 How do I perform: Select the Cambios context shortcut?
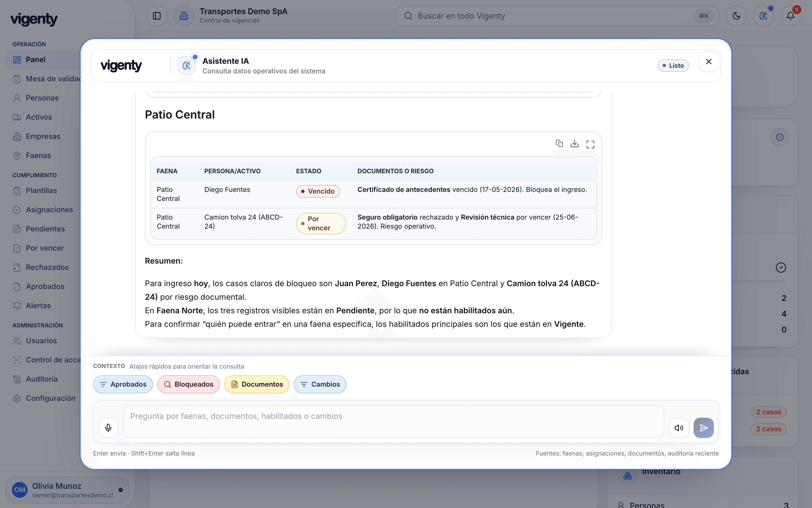[320, 384]
